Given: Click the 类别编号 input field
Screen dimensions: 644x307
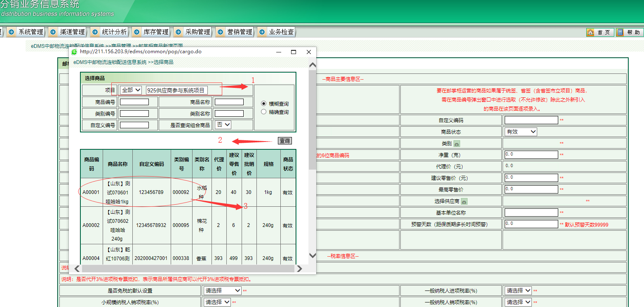Looking at the screenshot, I should pyautogui.click(x=134, y=113).
